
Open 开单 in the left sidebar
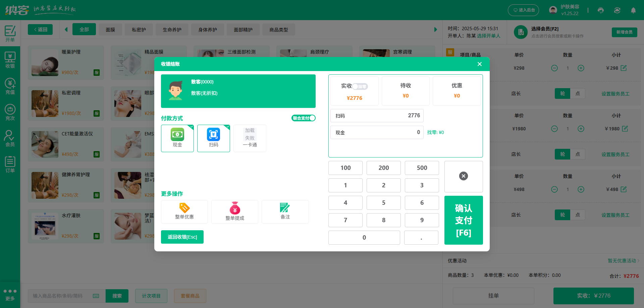point(10,34)
